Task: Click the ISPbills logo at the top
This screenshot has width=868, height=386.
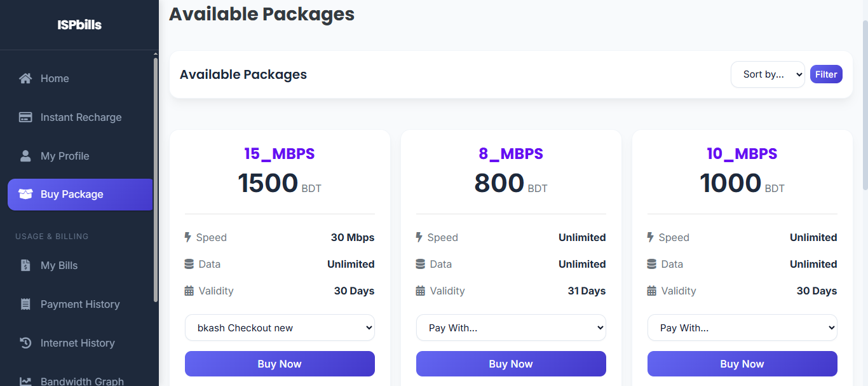Action: coord(79,24)
